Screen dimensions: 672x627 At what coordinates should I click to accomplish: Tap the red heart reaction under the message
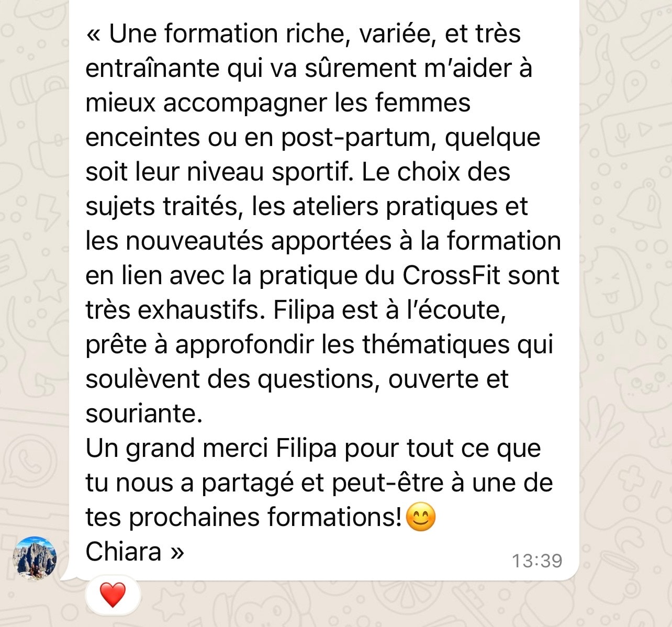[x=113, y=595]
